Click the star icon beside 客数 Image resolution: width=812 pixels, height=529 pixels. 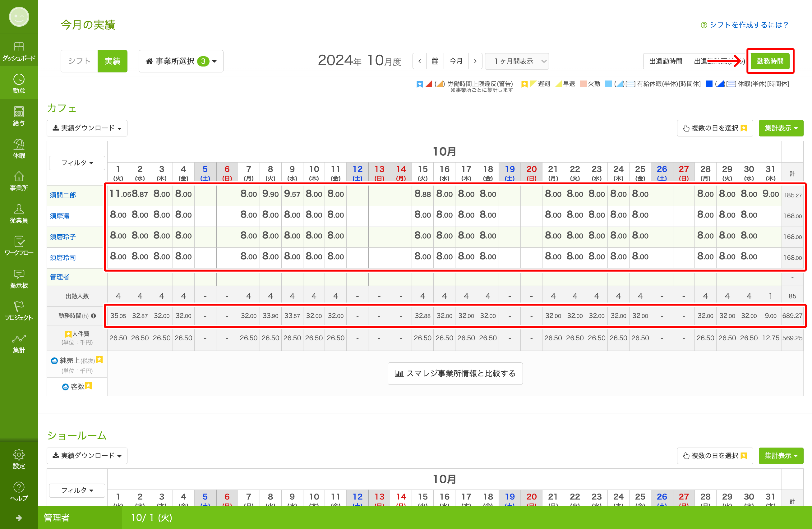[88, 385]
